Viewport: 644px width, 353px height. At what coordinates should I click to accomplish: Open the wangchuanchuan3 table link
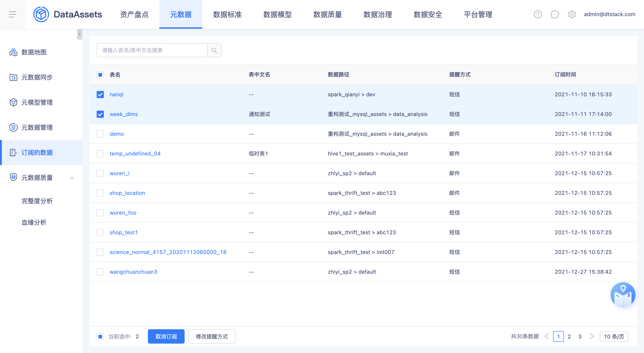point(134,272)
